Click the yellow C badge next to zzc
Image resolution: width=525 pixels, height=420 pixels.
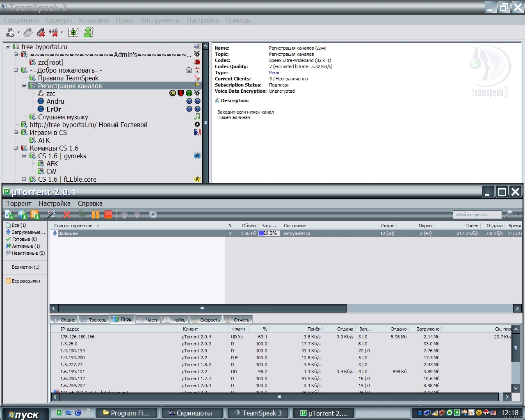(x=173, y=93)
